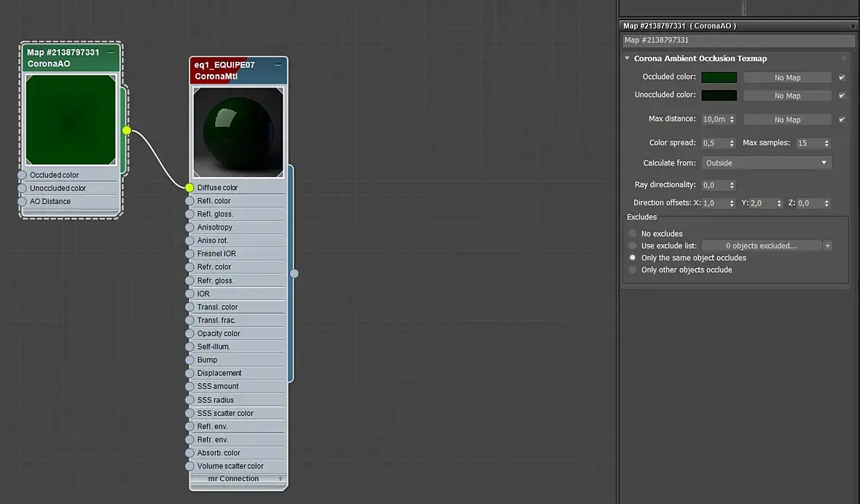Close the Map parameter panel

tap(853, 25)
